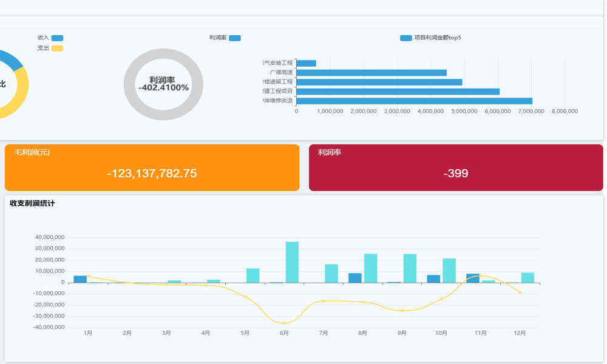The height and width of the screenshot is (364, 607).
Task: Click the tallest teal bar in 6月
Action: tap(292, 262)
